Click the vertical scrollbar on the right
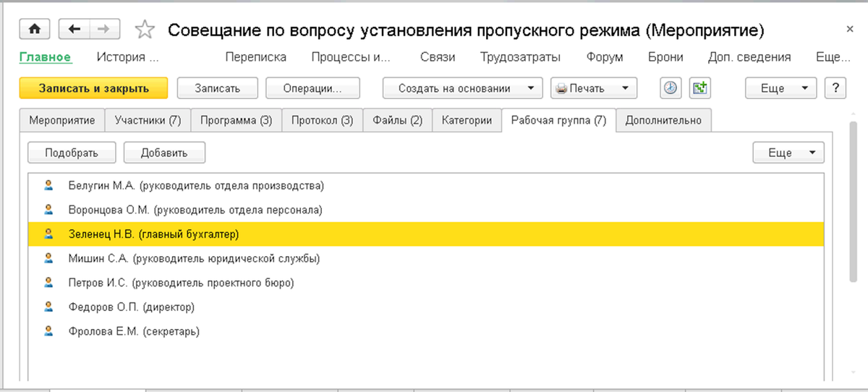 (854, 203)
